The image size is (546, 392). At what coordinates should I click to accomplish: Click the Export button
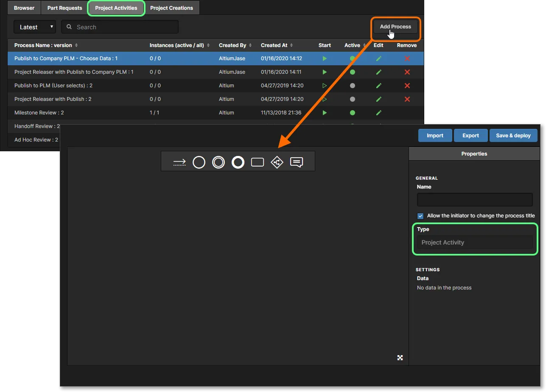point(470,136)
